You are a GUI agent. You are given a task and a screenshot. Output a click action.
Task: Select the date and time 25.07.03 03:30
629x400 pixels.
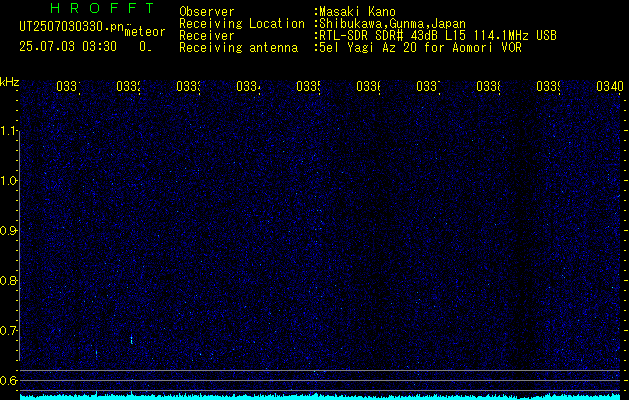coord(68,47)
